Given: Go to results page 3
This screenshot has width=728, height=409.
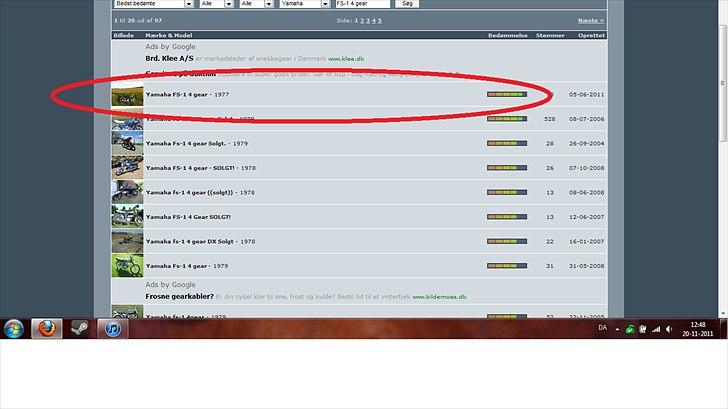Looking at the screenshot, I should (368, 20).
